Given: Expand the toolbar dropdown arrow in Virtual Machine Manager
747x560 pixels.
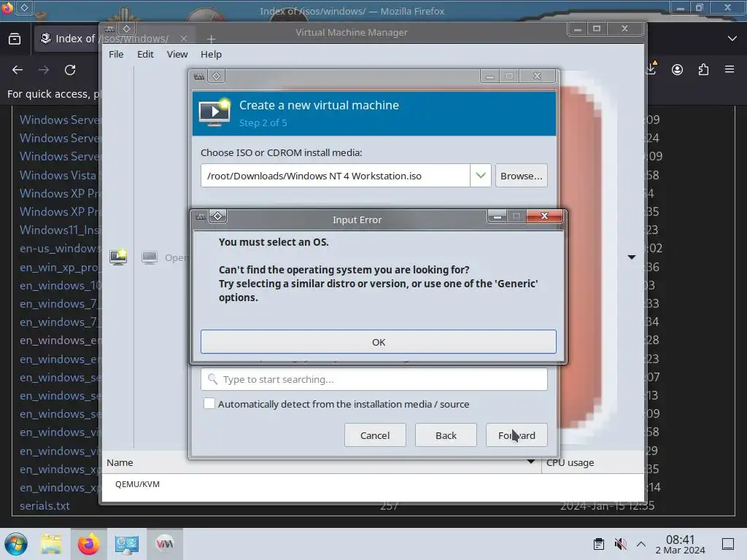Looking at the screenshot, I should [x=632, y=257].
